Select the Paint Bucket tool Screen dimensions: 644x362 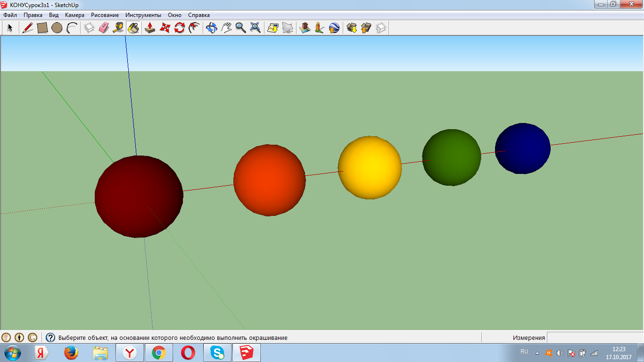coord(133,28)
